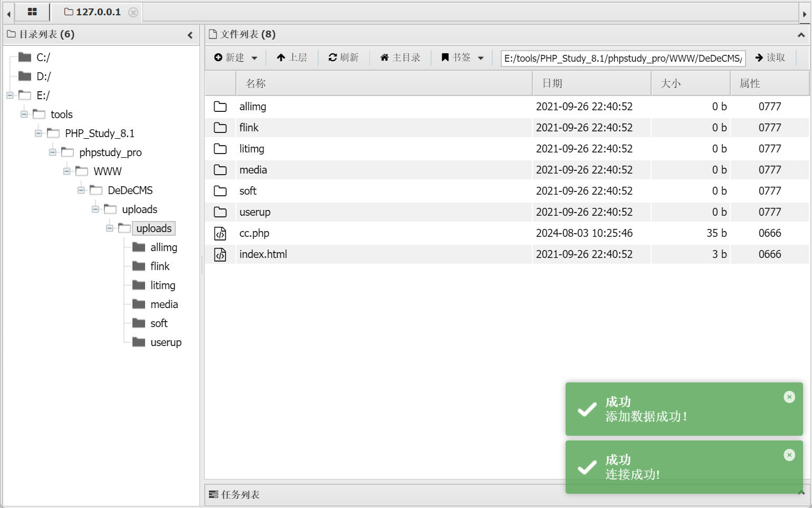Image resolution: width=812 pixels, height=508 pixels.
Task: Open flink folder in directory tree
Action: (160, 266)
